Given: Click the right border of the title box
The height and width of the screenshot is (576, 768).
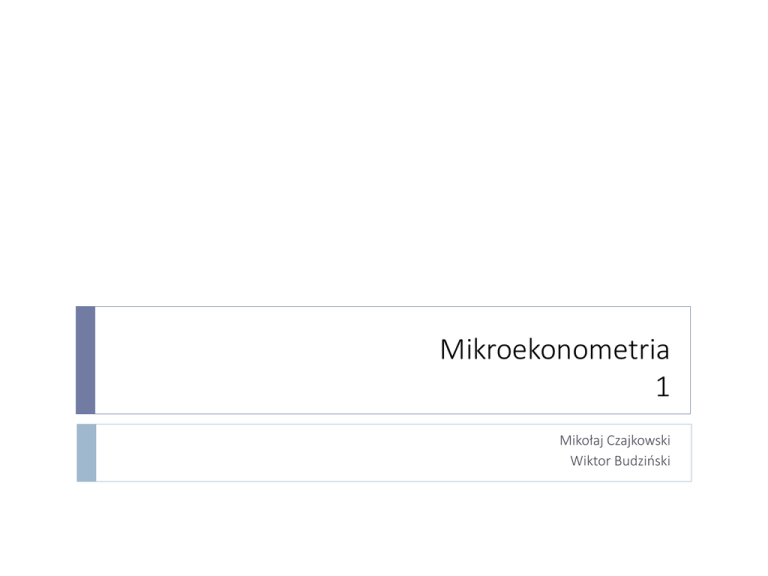Looking at the screenshot, I should tap(690, 360).
